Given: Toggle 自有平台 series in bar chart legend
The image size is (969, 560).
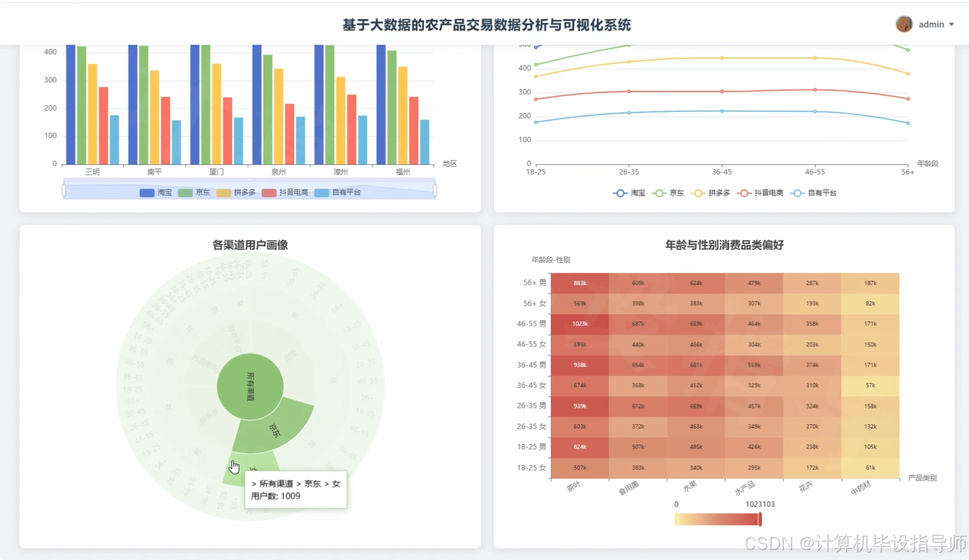Looking at the screenshot, I should pyautogui.click(x=338, y=192).
